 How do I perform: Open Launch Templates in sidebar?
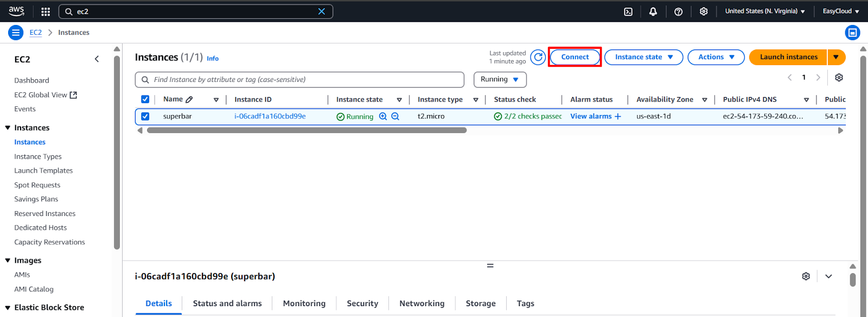[43, 170]
